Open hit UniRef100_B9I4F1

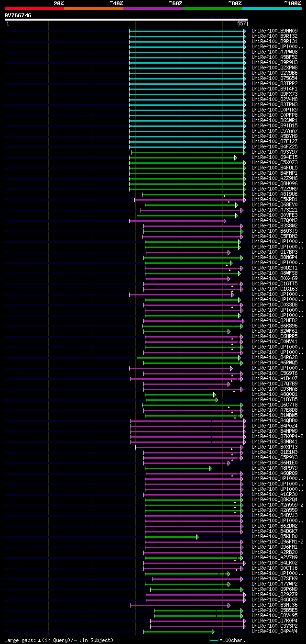tap(275, 89)
